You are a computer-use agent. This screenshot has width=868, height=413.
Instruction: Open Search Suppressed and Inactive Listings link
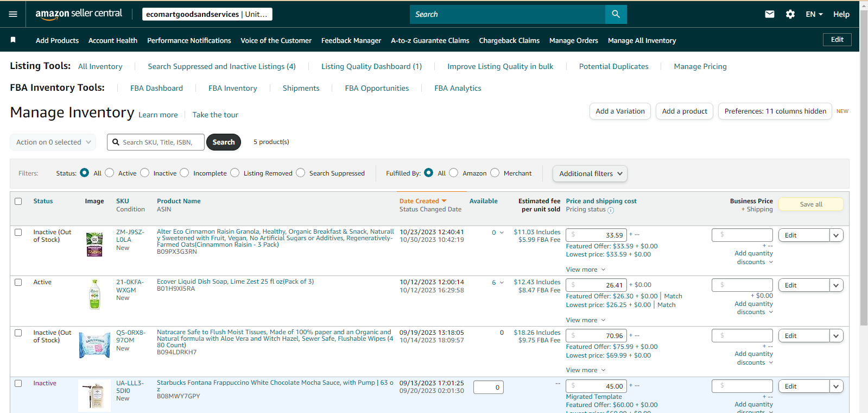point(221,66)
